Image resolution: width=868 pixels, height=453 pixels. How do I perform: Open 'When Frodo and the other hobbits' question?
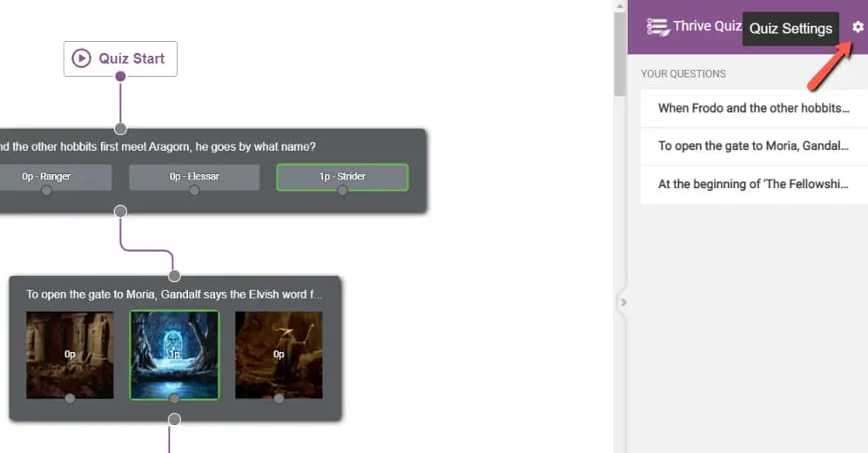point(753,108)
